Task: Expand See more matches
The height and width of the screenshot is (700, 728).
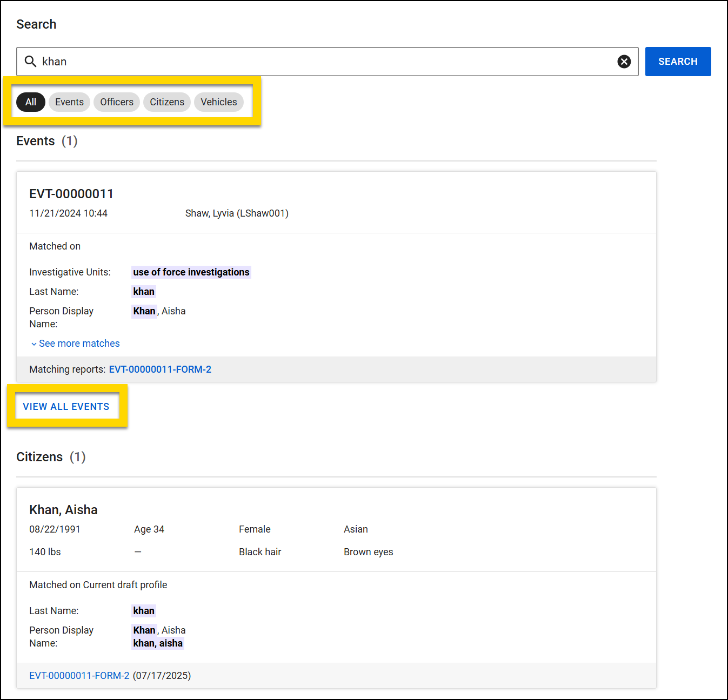Action: pyautogui.click(x=79, y=344)
